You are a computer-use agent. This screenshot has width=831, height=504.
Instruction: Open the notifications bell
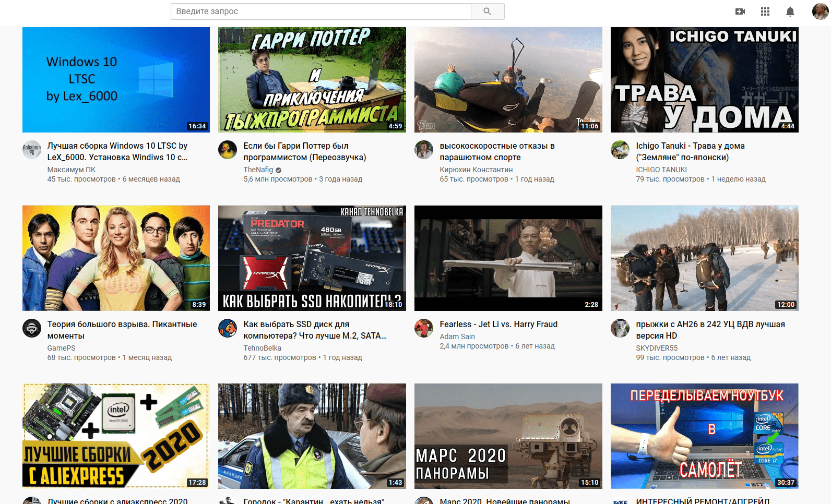790,11
